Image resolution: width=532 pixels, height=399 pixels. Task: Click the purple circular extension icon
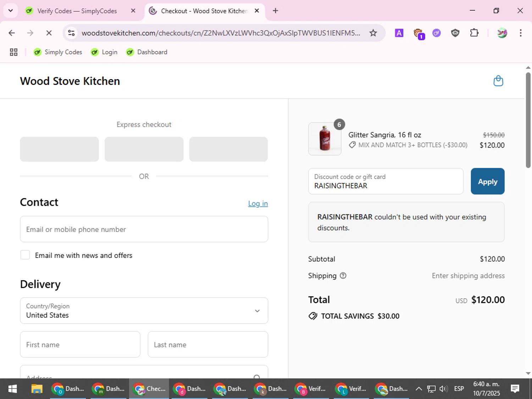click(x=437, y=33)
